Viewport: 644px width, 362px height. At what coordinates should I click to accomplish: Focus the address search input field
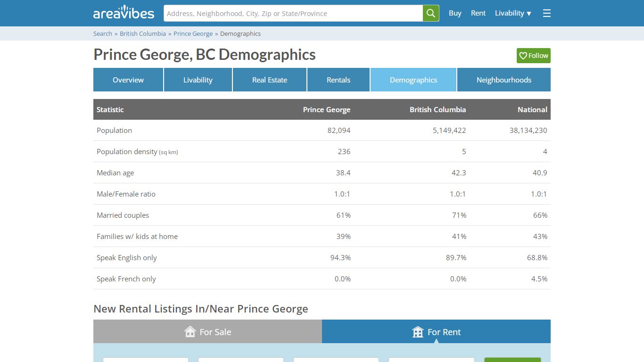293,13
